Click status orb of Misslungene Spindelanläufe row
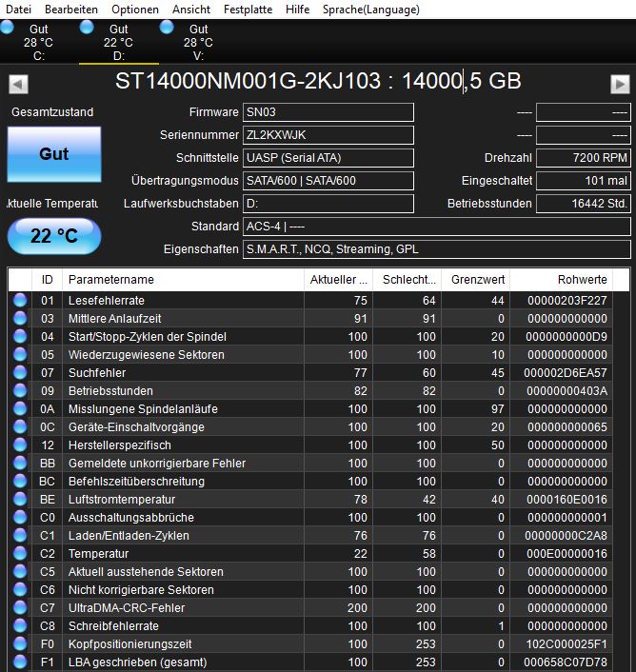This screenshot has height=672, width=636. coord(20,409)
